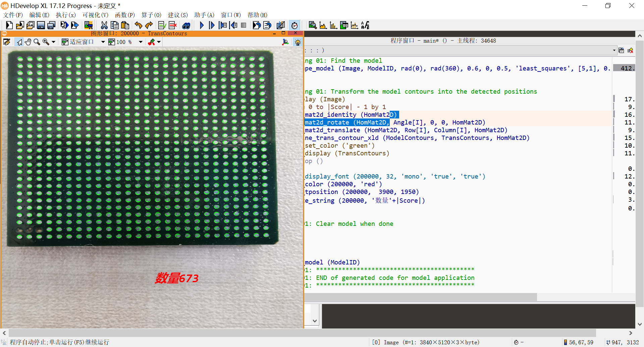Open the 100 % window size dropdown
This screenshot has width=644, height=347.
pos(141,42)
